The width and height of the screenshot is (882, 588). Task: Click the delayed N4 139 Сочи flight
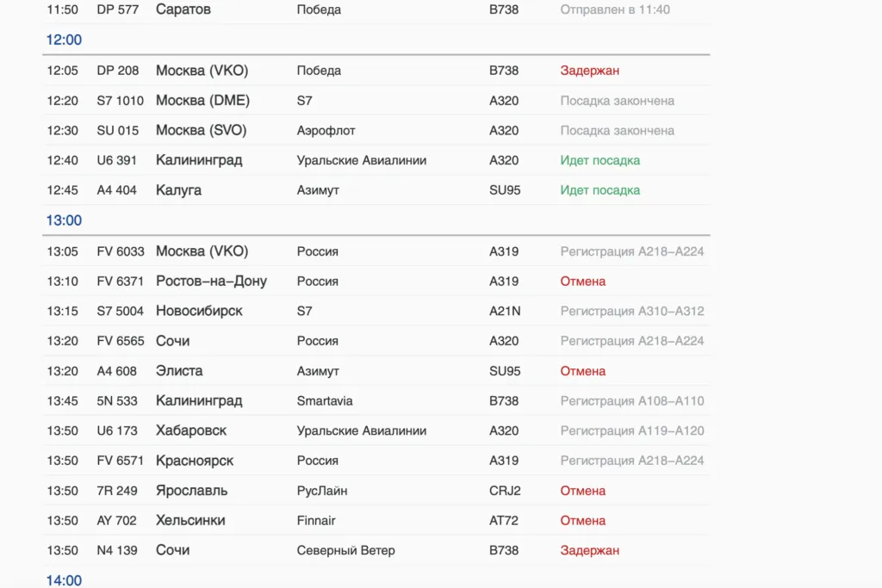(376, 550)
